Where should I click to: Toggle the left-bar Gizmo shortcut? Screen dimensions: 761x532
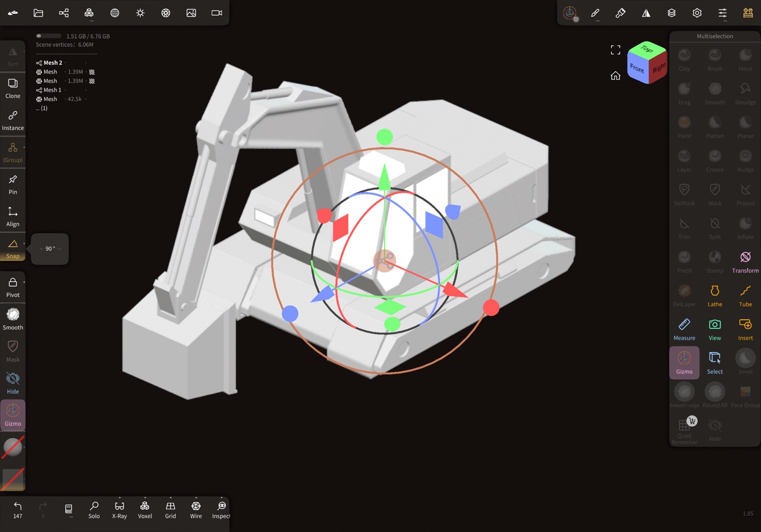click(x=12, y=415)
